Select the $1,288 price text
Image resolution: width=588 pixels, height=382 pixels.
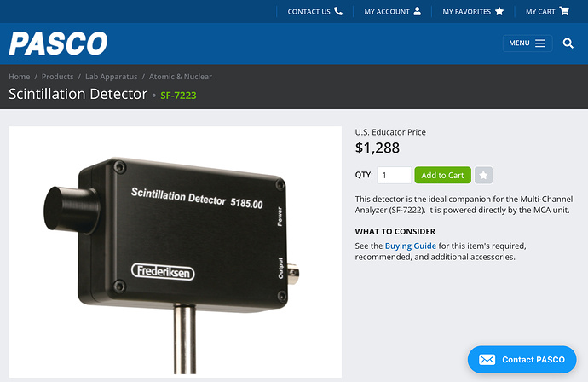click(x=378, y=148)
